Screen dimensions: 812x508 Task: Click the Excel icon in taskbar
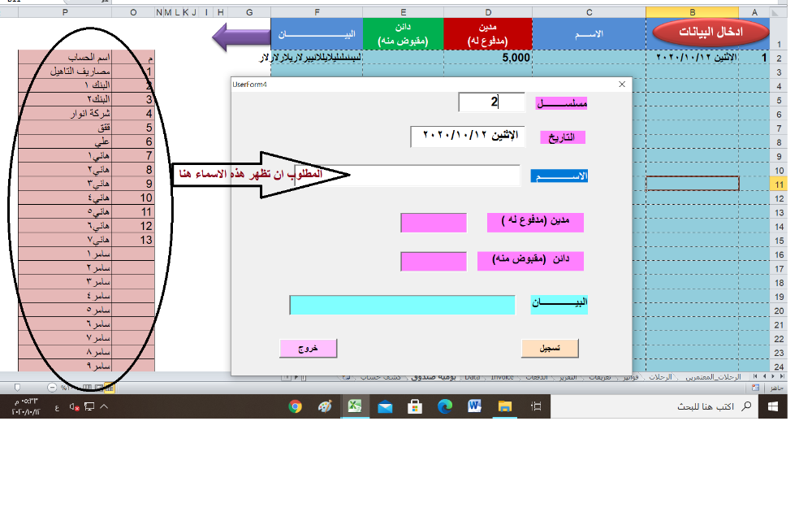pos(355,406)
